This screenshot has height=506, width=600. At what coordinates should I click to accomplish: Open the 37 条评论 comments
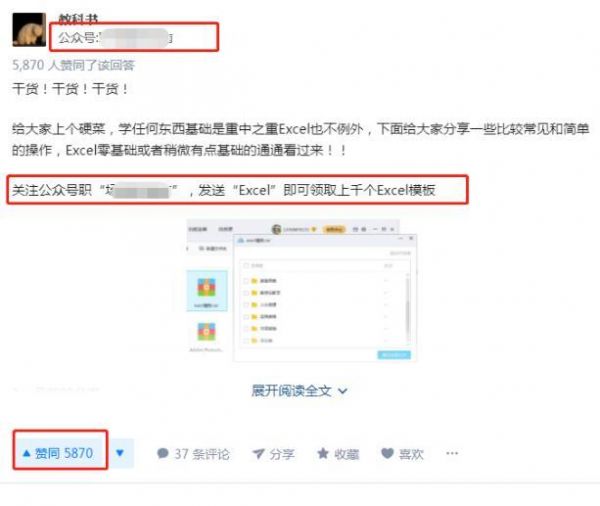[x=193, y=454]
